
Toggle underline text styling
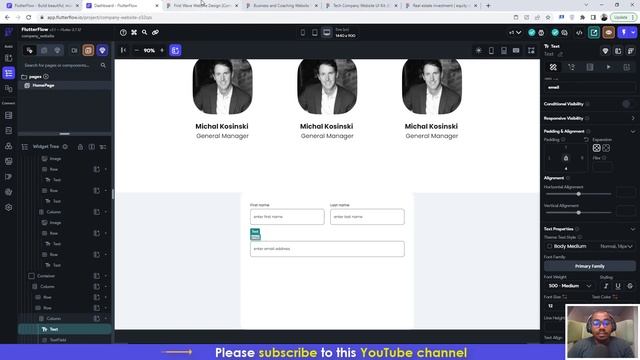click(618, 286)
